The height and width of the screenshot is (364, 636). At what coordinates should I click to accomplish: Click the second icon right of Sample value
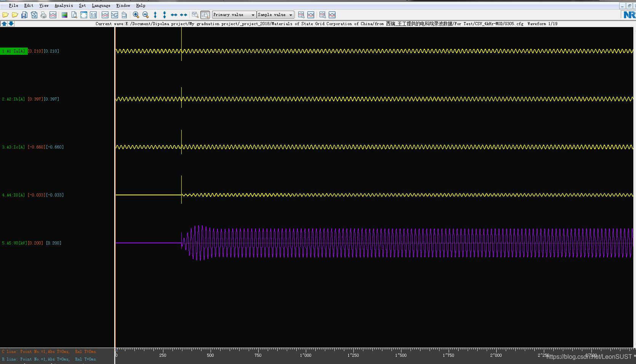pos(311,15)
